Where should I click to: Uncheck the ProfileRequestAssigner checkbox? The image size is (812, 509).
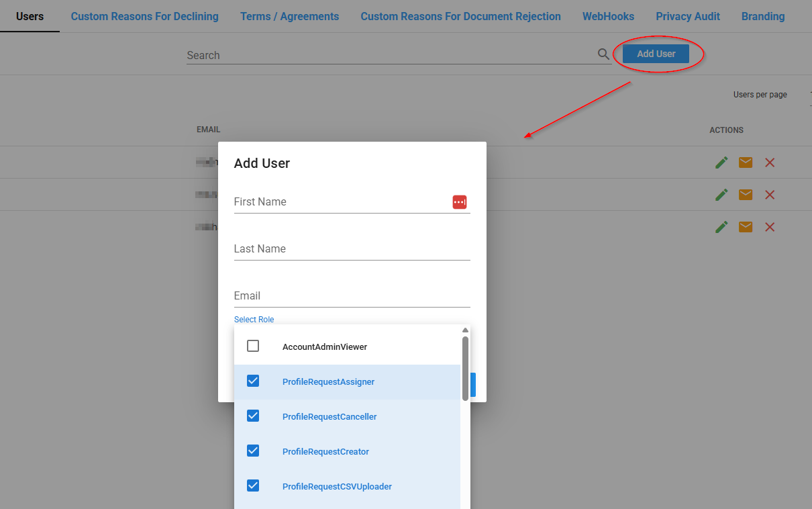click(253, 381)
